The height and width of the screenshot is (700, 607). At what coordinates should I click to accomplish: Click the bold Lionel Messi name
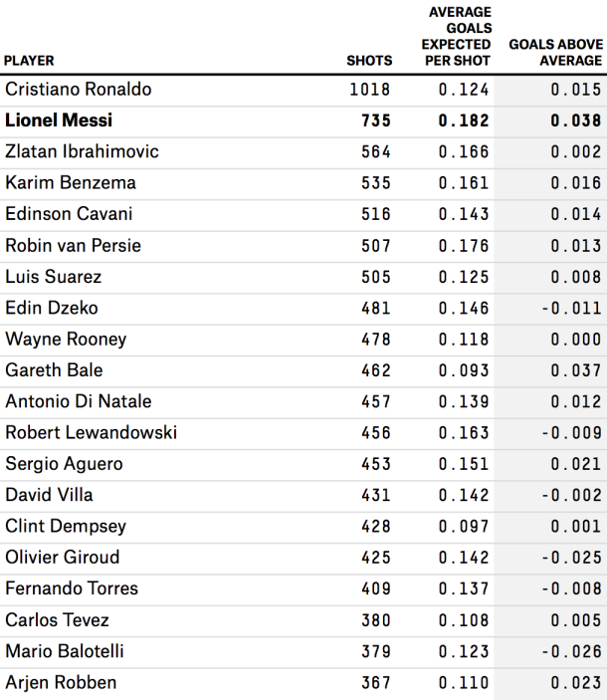pyautogui.click(x=59, y=120)
